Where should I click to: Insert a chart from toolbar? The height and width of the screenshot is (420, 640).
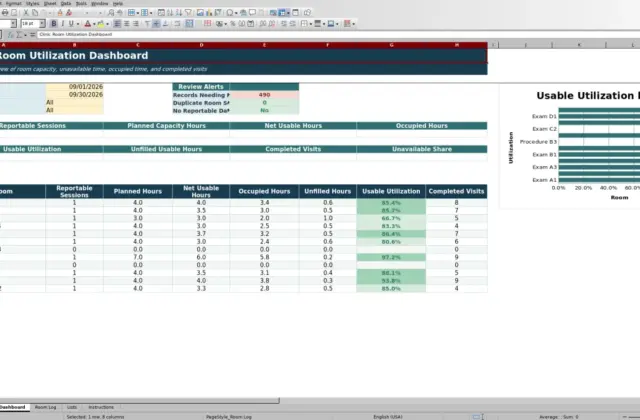click(209, 13)
